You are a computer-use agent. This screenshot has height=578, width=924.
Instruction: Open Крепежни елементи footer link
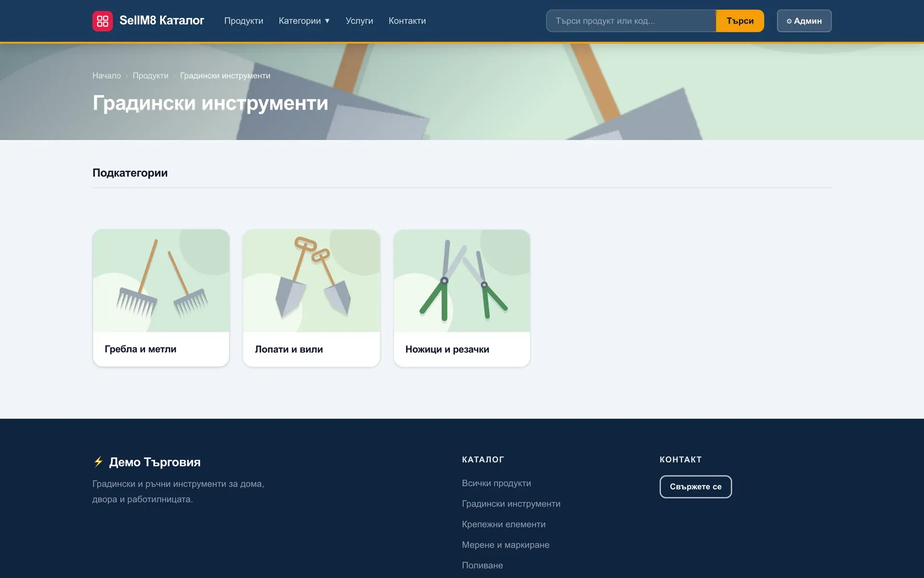tap(503, 524)
